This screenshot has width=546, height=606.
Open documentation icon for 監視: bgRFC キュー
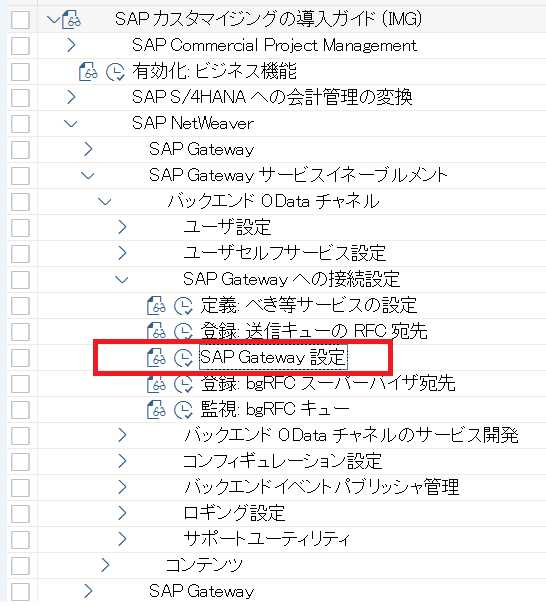(156, 410)
